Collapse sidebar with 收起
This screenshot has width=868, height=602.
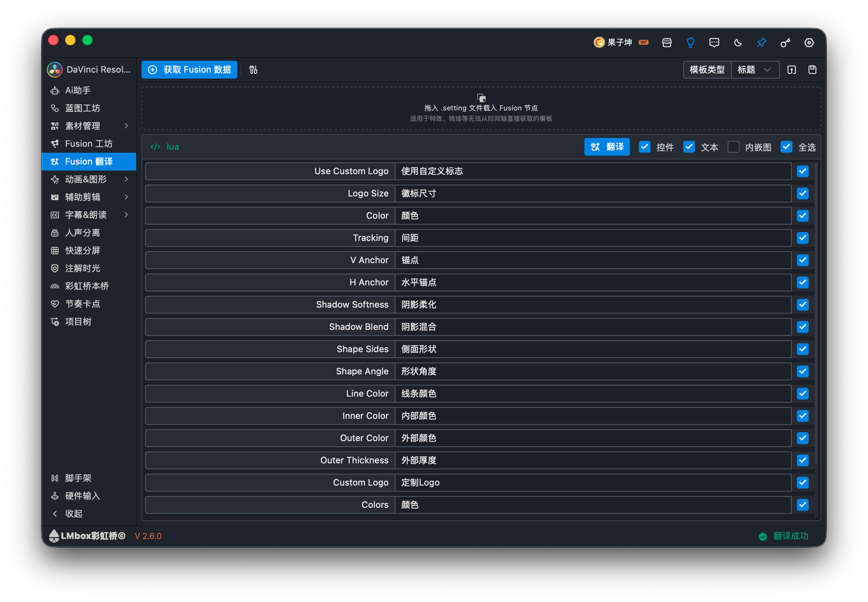89,514
